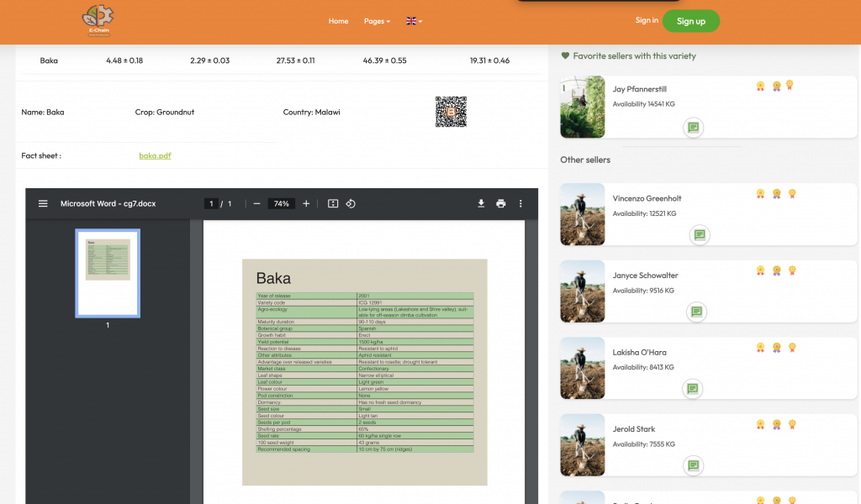Screen dimensions: 861x504
Task: Open Jerold Stark seller photo
Action: pos(583,444)
